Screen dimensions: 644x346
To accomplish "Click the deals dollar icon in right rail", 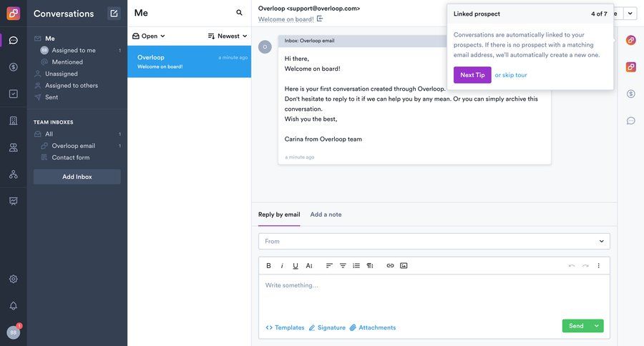I will coord(631,94).
